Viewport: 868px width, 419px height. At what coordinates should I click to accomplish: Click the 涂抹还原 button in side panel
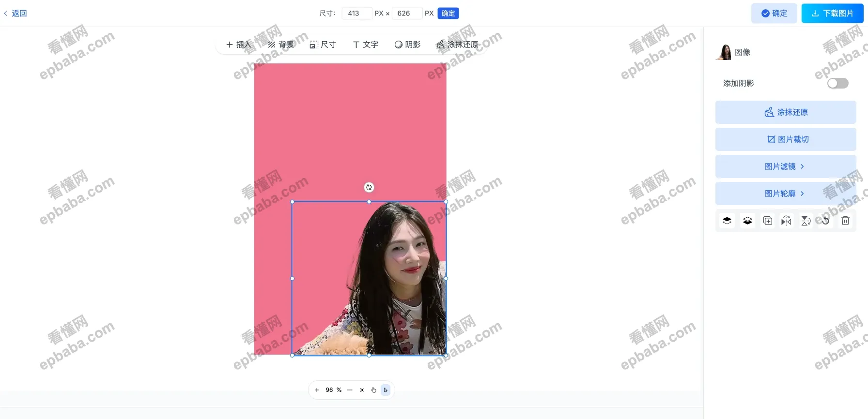point(786,112)
